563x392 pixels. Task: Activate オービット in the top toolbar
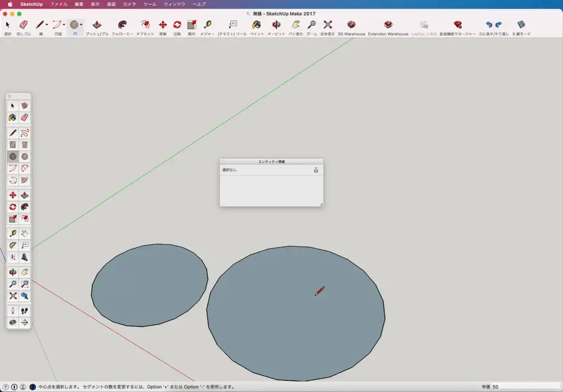pyautogui.click(x=276, y=24)
